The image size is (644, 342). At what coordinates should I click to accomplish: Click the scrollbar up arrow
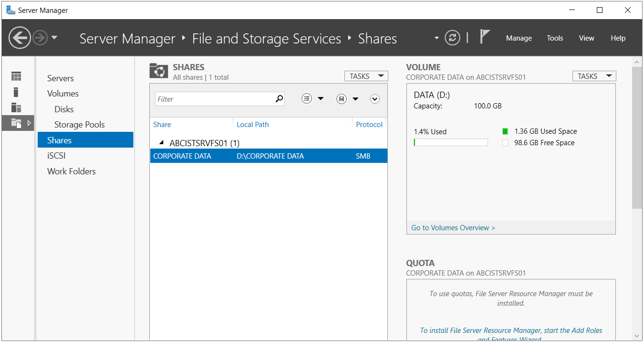tap(637, 62)
